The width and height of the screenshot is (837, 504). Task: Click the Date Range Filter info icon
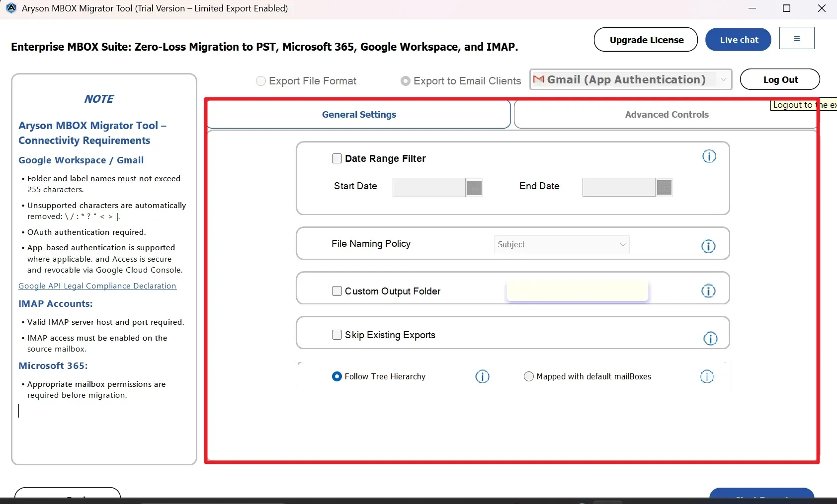pos(709,156)
